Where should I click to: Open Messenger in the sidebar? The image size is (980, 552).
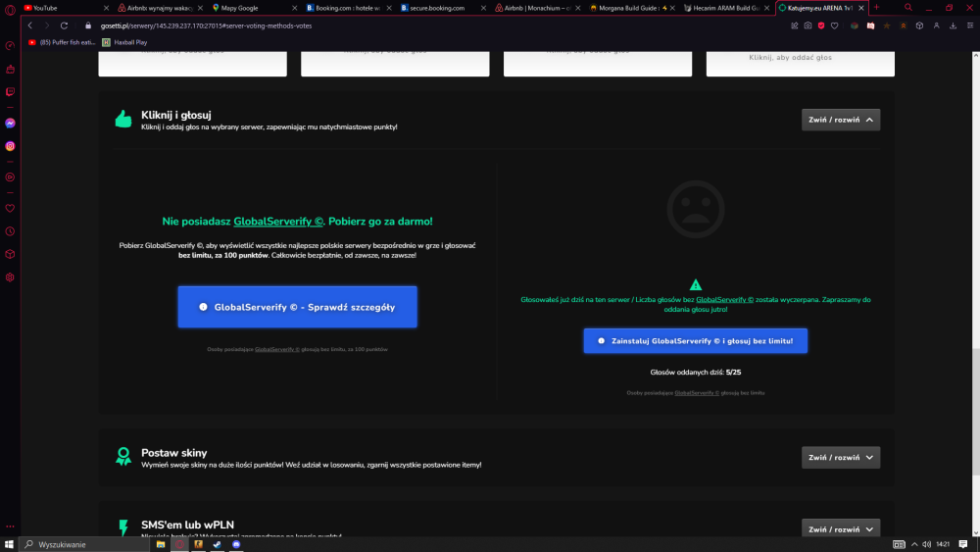coord(10,124)
